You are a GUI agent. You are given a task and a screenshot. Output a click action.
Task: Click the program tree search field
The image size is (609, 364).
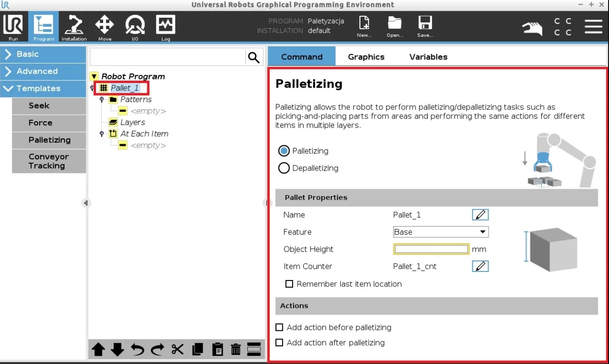tap(168, 57)
